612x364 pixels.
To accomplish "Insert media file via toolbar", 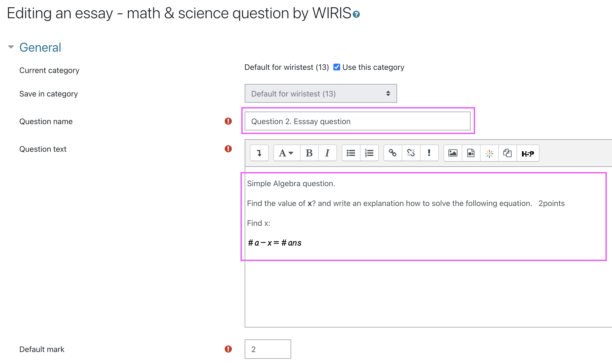I will tap(471, 153).
